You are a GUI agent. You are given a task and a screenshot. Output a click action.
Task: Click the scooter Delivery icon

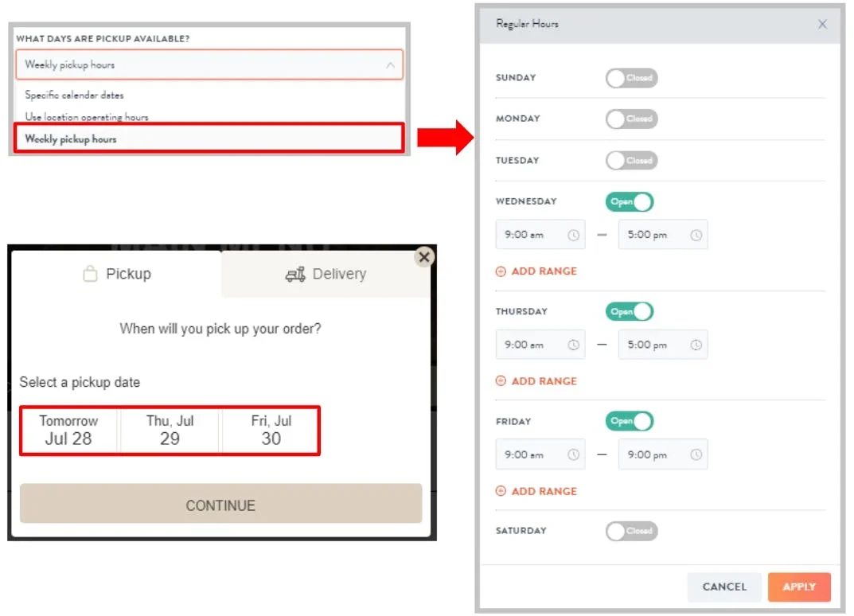[x=295, y=275]
